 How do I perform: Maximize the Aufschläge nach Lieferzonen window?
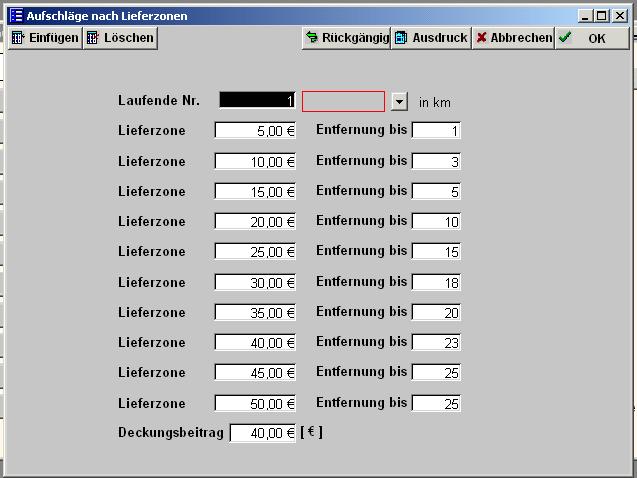pyautogui.click(x=601, y=16)
